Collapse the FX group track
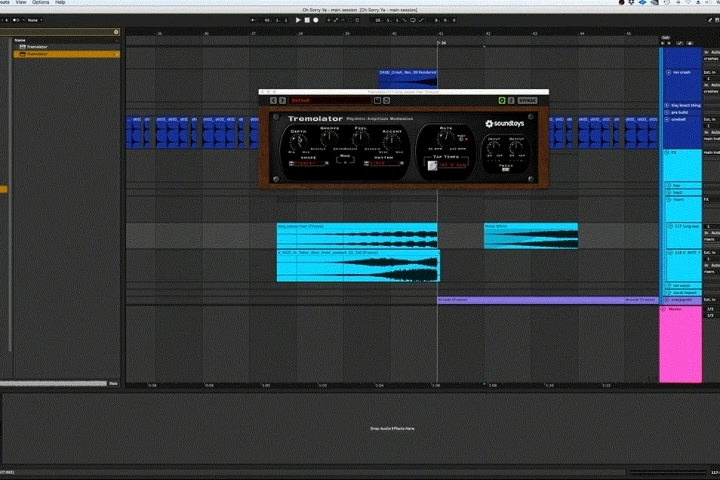Viewport: 720px width, 480px height. pyautogui.click(x=667, y=152)
